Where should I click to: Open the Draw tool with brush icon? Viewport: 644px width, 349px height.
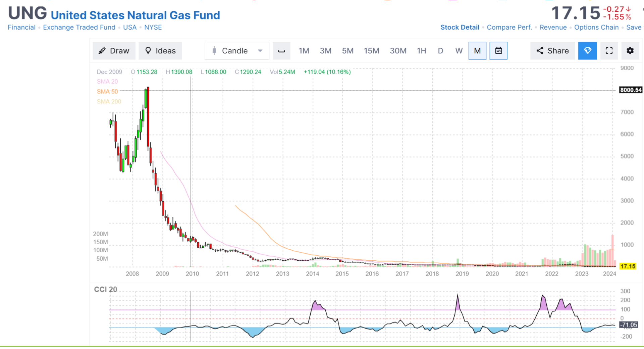click(x=114, y=51)
